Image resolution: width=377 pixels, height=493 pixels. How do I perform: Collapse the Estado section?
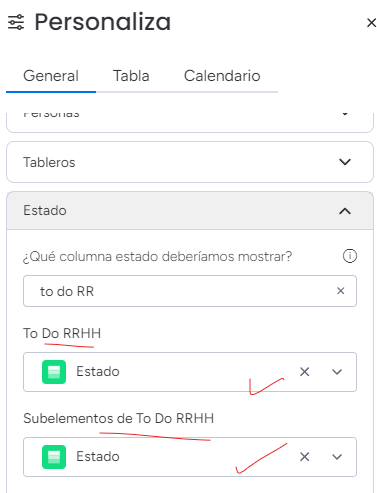pyautogui.click(x=345, y=211)
